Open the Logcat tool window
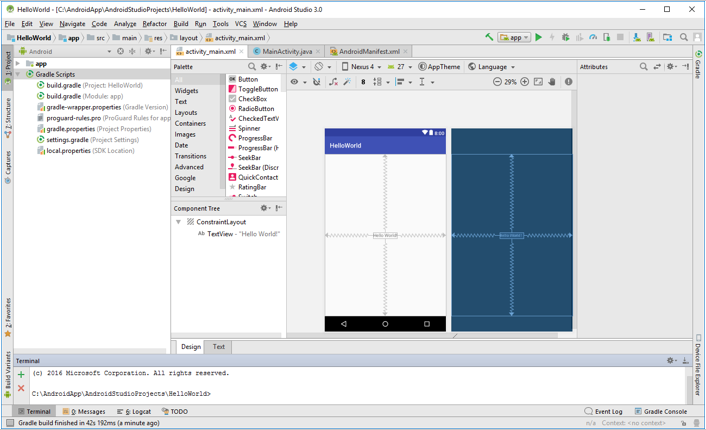 tap(134, 412)
